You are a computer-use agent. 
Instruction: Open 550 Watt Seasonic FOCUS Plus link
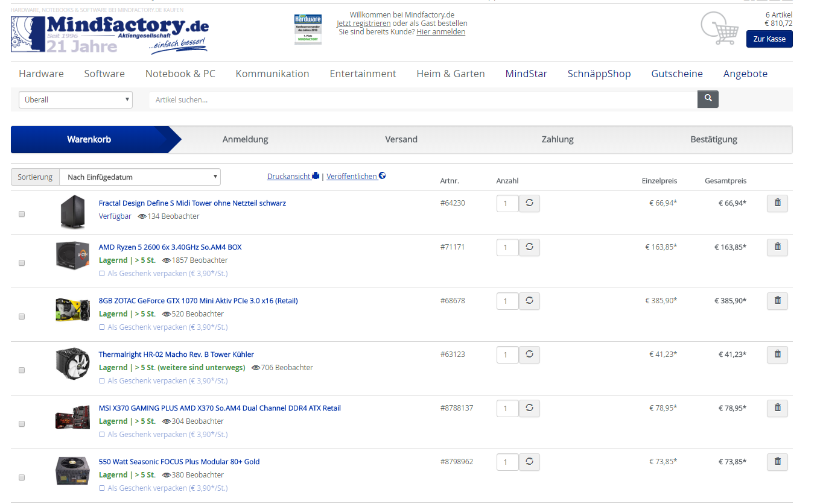(179, 462)
